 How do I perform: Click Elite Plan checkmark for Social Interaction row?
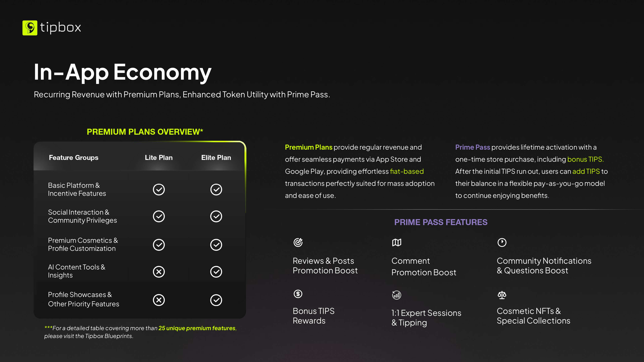click(x=216, y=216)
